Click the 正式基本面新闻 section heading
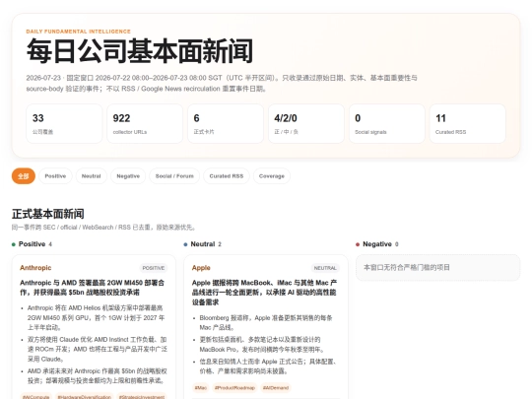This screenshot has height=399, width=532. [x=48, y=214]
